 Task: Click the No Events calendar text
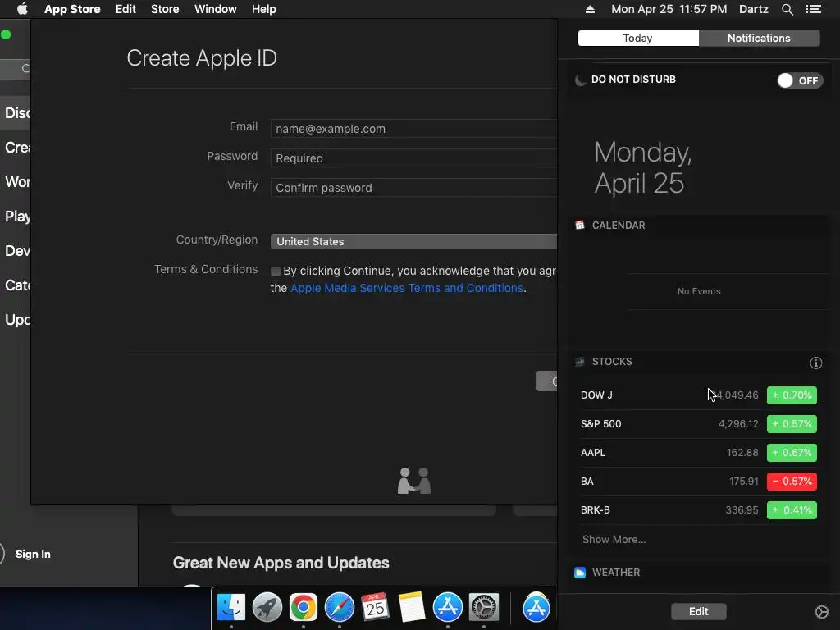(x=699, y=291)
